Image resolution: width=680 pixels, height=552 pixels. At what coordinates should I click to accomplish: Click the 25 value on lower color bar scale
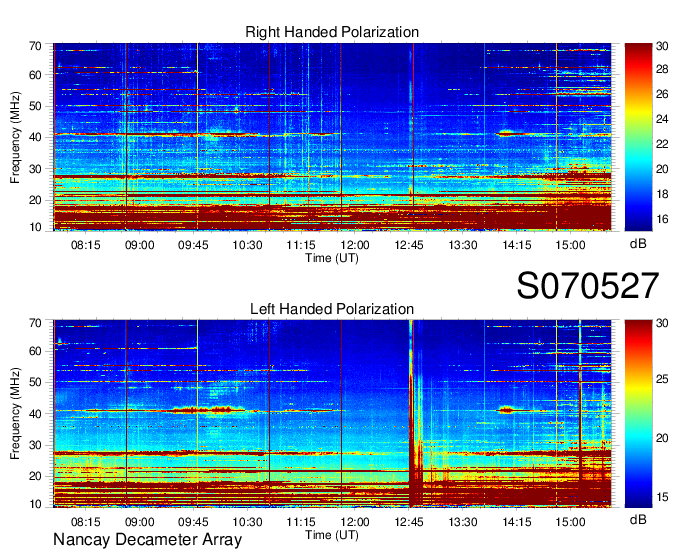662,379
